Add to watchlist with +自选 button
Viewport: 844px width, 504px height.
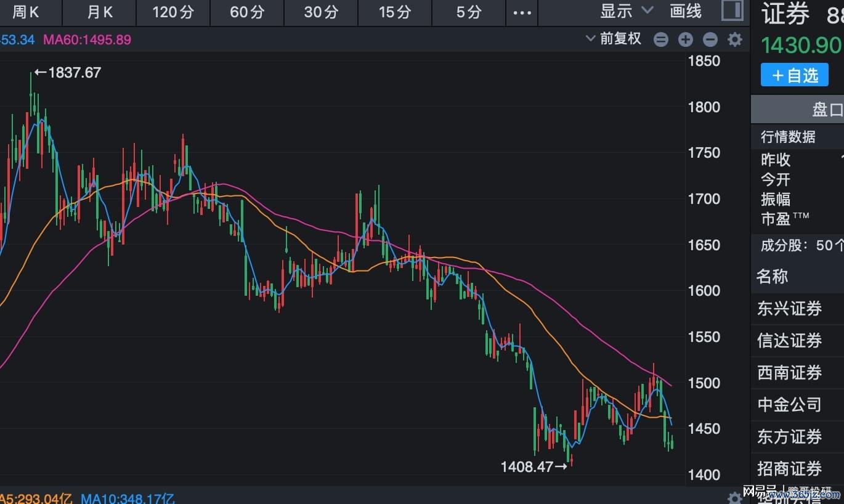tap(795, 75)
